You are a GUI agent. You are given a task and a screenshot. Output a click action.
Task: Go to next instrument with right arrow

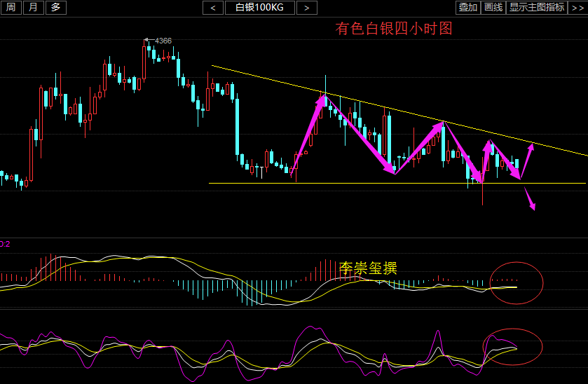(x=306, y=8)
